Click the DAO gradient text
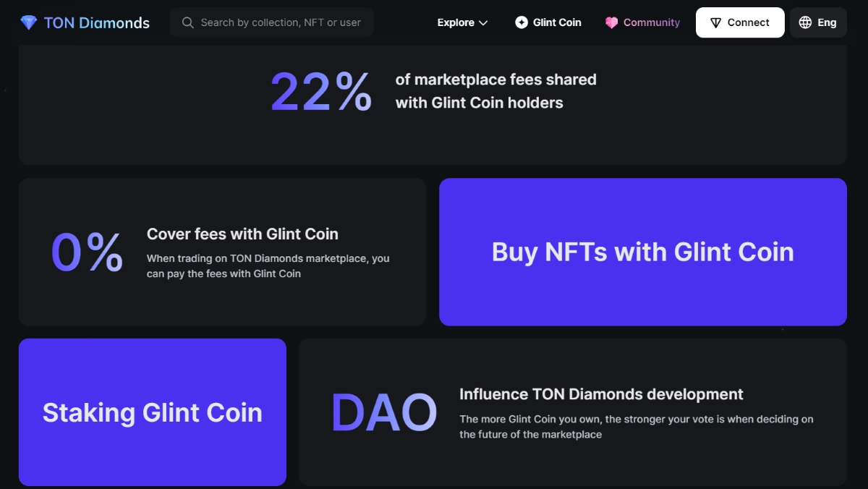 (x=383, y=413)
